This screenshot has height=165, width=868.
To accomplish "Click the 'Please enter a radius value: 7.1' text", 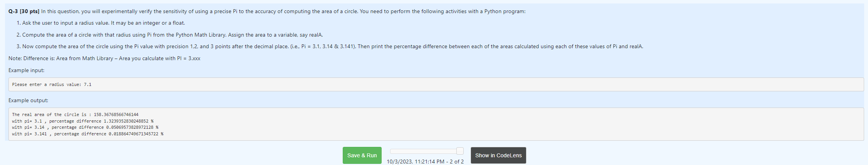I will tap(52, 84).
